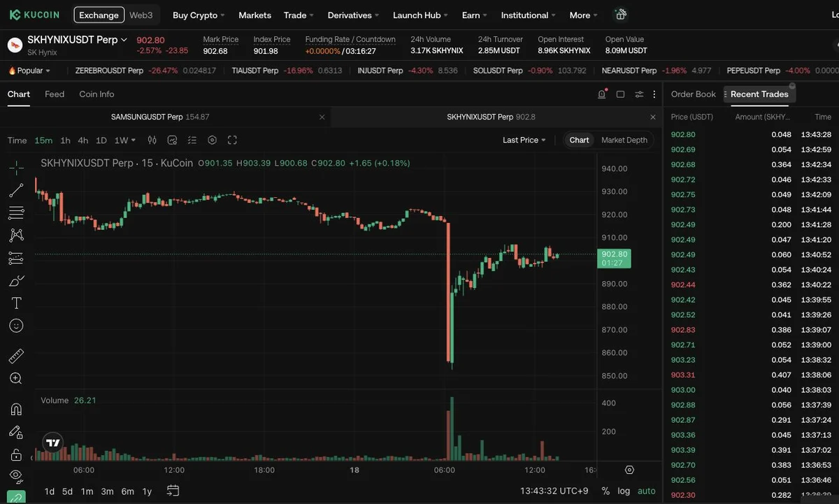This screenshot has height=504, width=839.
Task: Close the SKHYNIXUSDT Perp tab
Action: (x=653, y=117)
